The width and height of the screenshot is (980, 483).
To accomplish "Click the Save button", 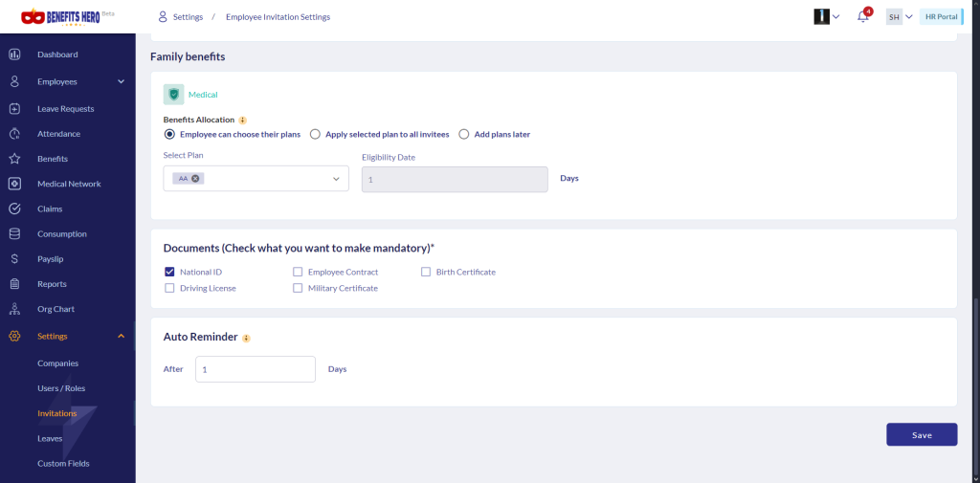I will (x=921, y=434).
